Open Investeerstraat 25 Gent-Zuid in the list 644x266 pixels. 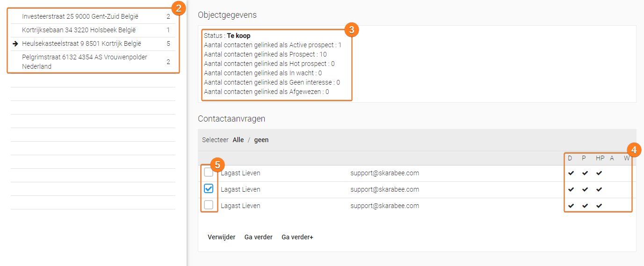click(x=80, y=16)
